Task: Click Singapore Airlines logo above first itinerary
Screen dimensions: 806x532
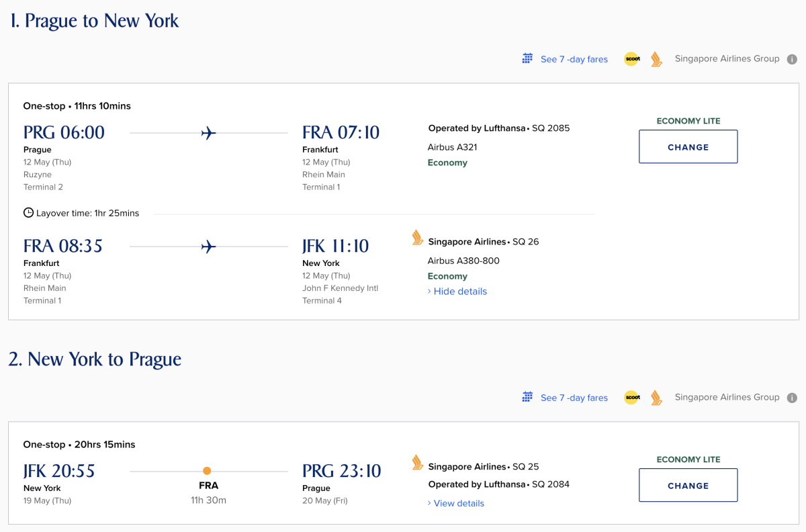Action: point(656,59)
